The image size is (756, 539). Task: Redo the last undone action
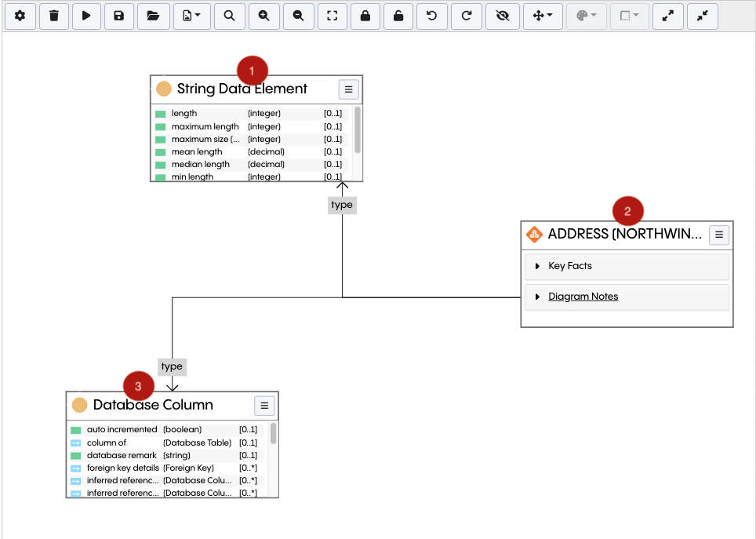coord(466,16)
